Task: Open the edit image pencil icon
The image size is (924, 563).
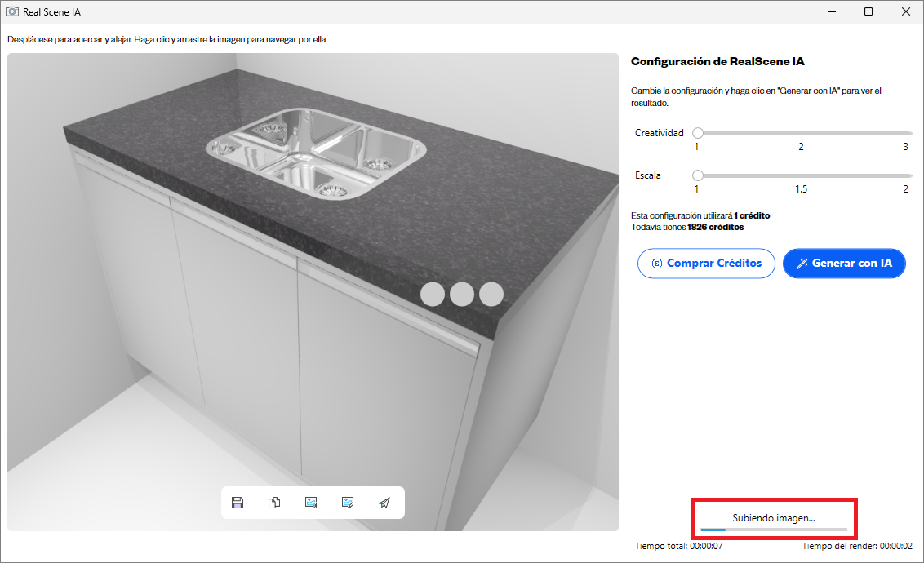Action: [348, 503]
